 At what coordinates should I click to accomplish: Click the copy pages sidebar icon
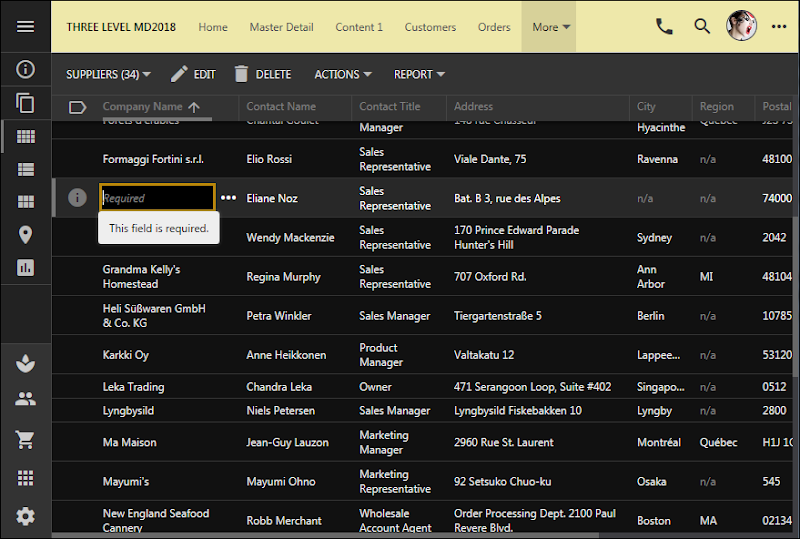tap(25, 103)
